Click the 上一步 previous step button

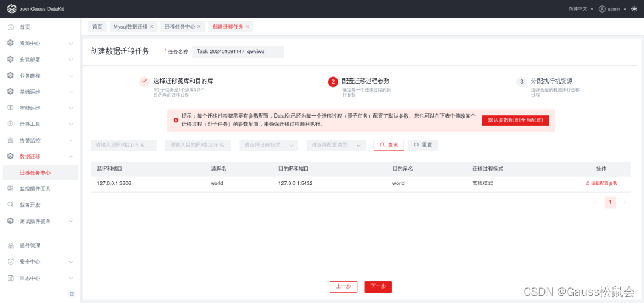pyautogui.click(x=343, y=286)
